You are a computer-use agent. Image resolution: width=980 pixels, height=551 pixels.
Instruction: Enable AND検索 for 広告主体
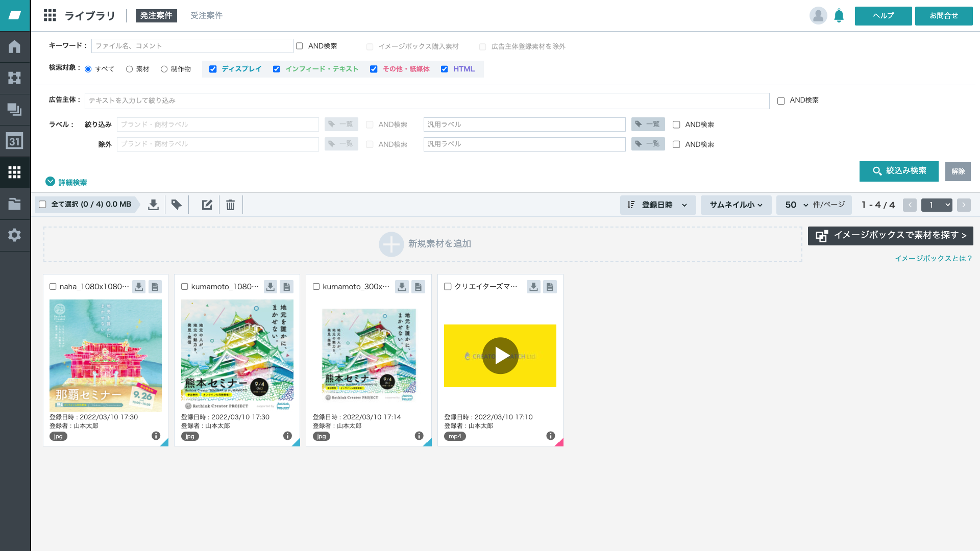781,101
